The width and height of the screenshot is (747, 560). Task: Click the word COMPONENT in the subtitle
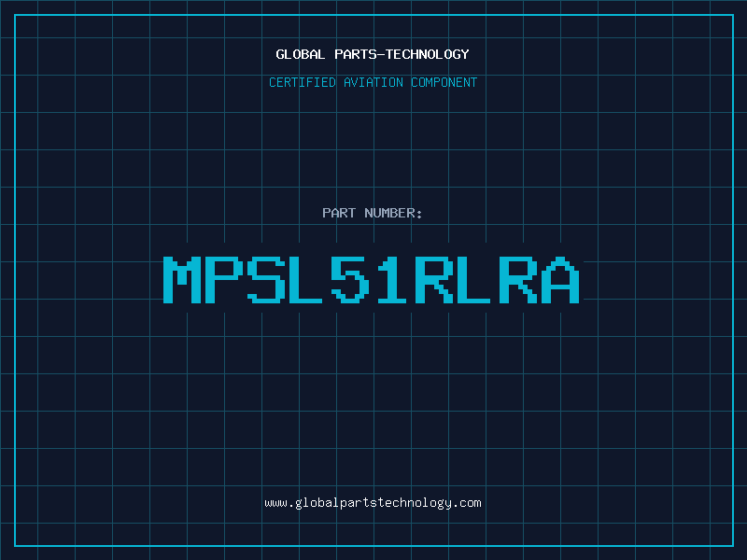click(444, 82)
